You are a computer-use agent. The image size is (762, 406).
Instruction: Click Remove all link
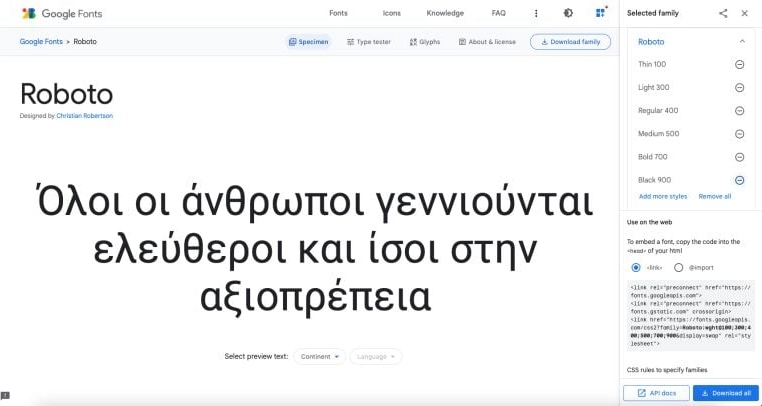coord(715,196)
